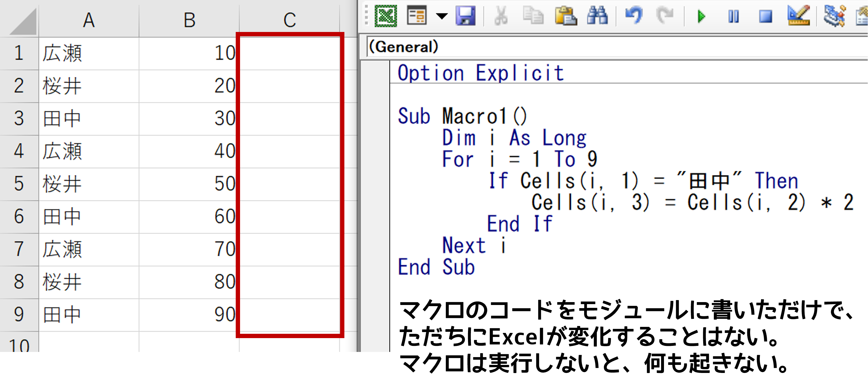Click the Select All corner triangle
This screenshot has width=868, height=379.
click(23, 22)
